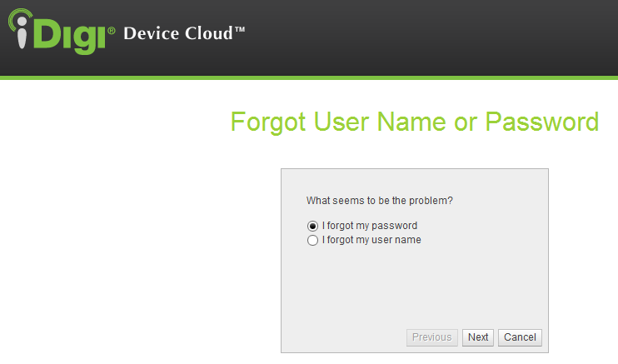Click the "Device Cloud" header title
This screenshot has height=364, width=618.
(x=177, y=34)
